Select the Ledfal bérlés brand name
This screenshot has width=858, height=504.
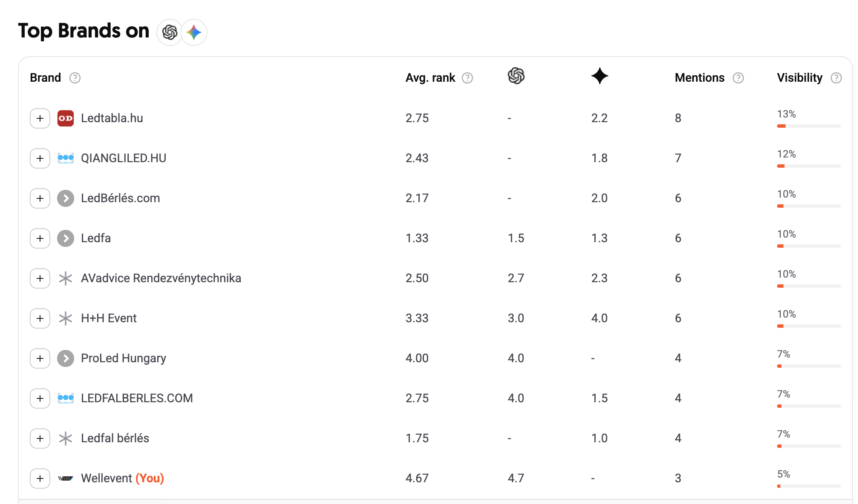click(x=115, y=438)
